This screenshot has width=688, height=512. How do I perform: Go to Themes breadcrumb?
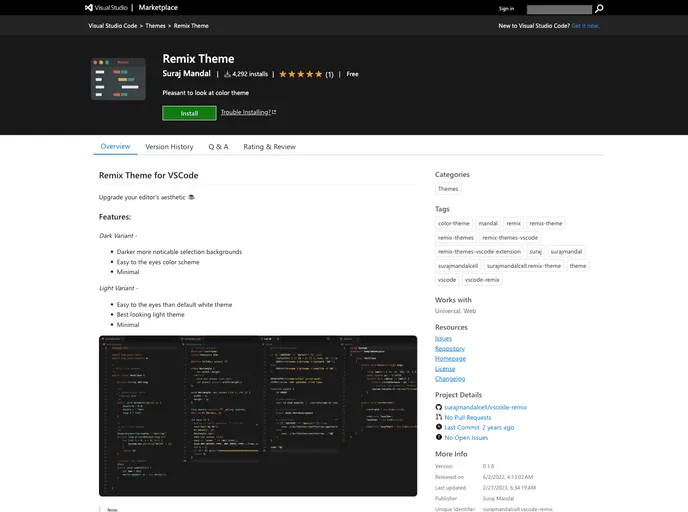point(155,26)
